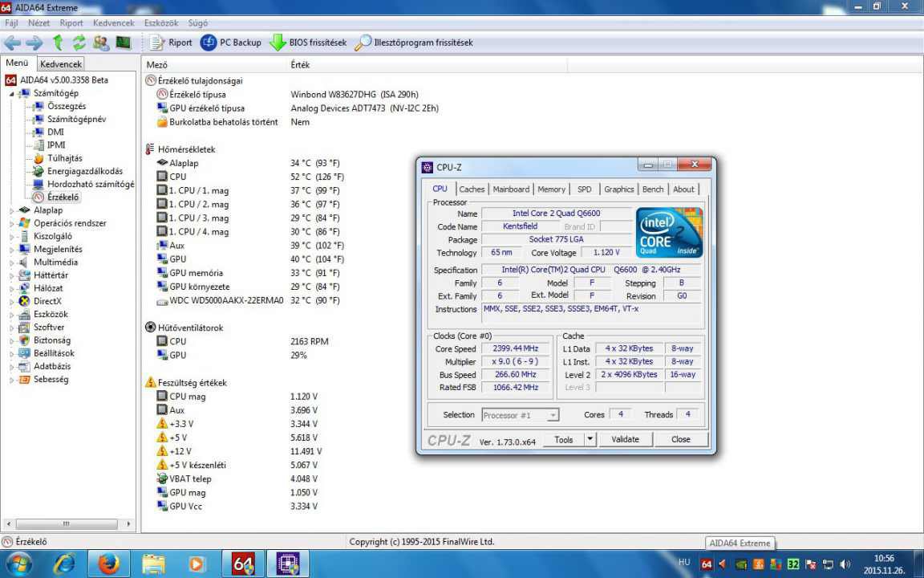924x578 pixels.
Task: Click the Szoftver icon in tree
Action: [x=24, y=328]
